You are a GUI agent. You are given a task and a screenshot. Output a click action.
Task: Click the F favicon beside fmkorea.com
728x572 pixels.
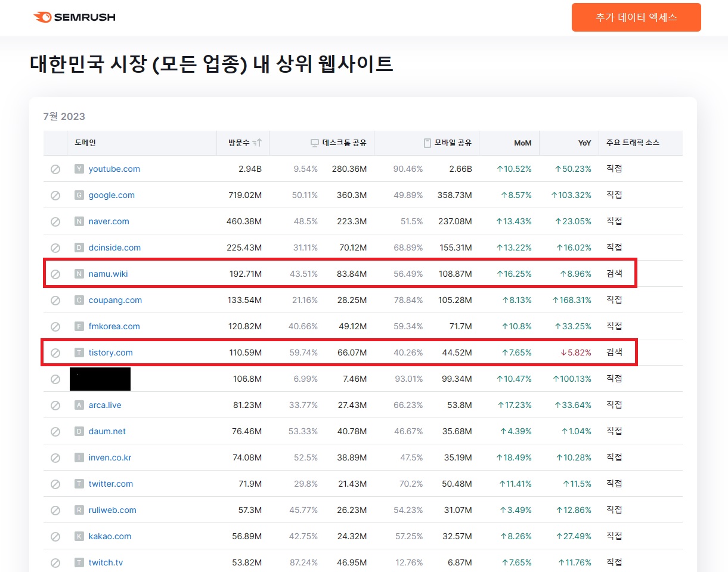[x=79, y=326]
